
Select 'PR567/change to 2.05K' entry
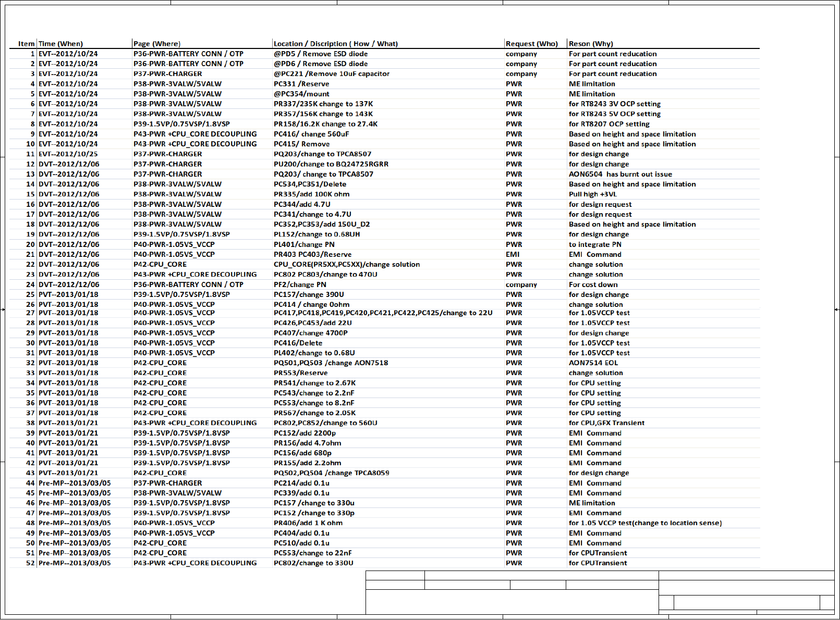click(x=315, y=413)
